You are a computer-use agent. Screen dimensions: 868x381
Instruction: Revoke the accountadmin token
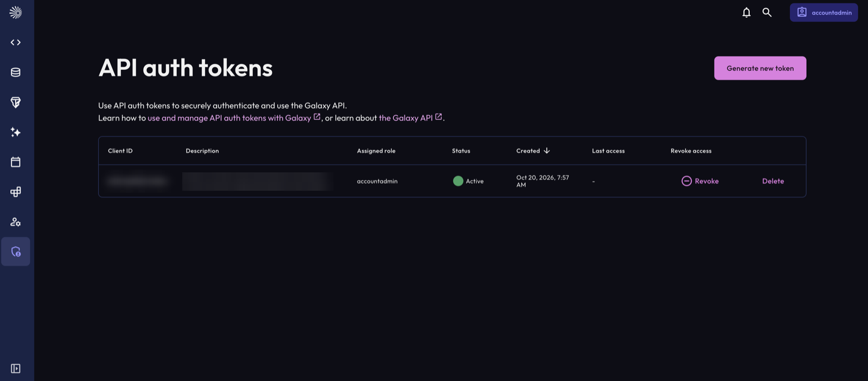(700, 181)
